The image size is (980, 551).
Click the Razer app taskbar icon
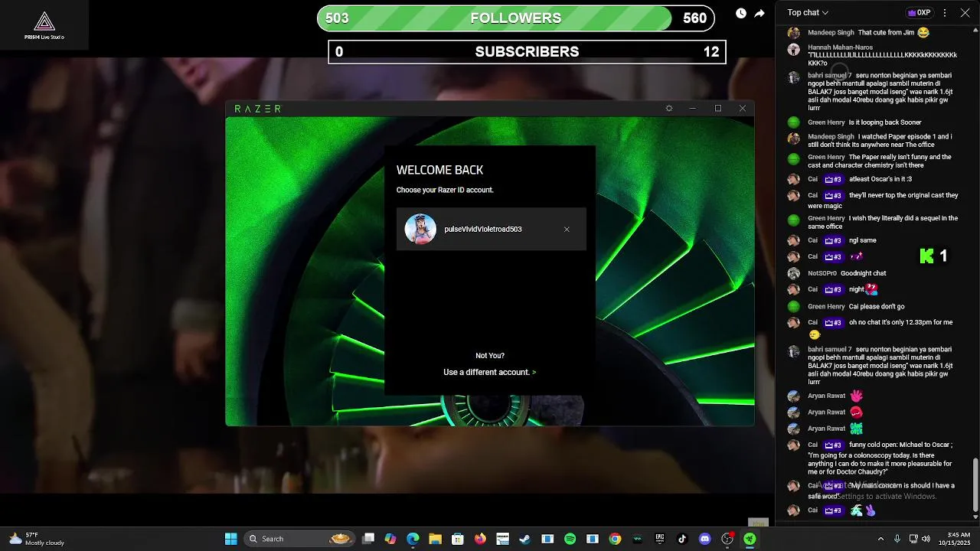[750, 539]
